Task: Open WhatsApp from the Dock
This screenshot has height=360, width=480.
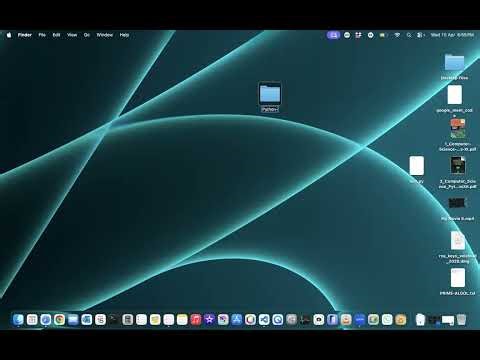Action: coord(387,320)
